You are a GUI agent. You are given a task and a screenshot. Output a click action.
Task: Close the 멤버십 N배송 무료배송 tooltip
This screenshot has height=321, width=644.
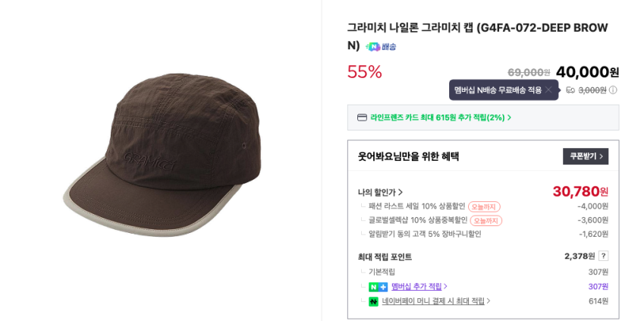click(548, 90)
